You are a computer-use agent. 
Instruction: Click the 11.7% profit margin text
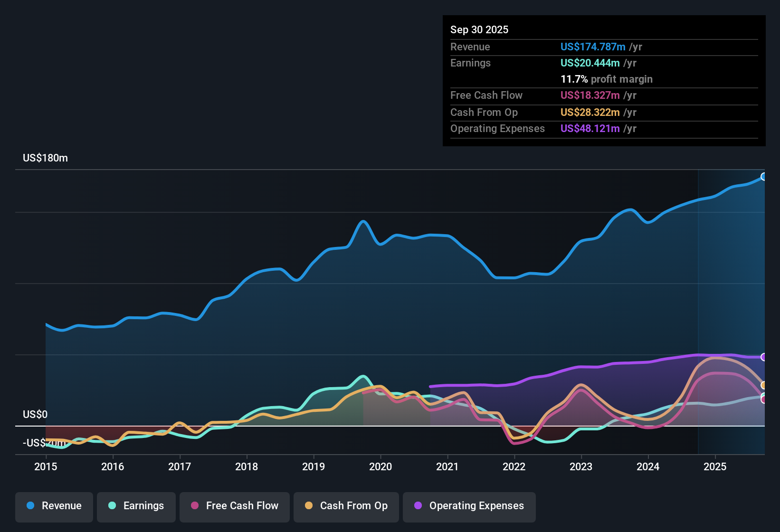[607, 79]
